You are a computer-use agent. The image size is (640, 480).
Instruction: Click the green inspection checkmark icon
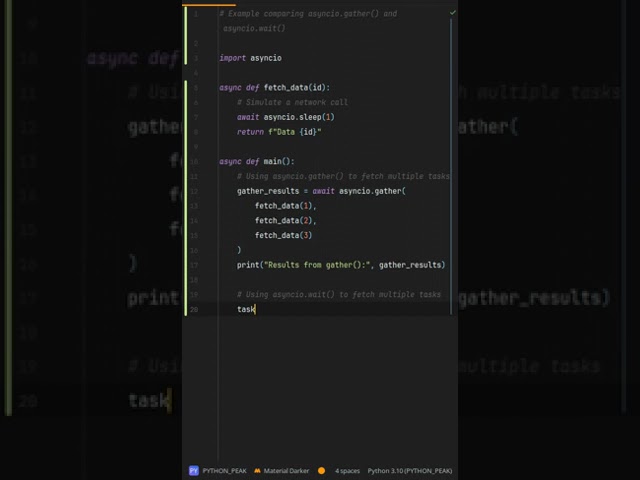[x=452, y=13]
